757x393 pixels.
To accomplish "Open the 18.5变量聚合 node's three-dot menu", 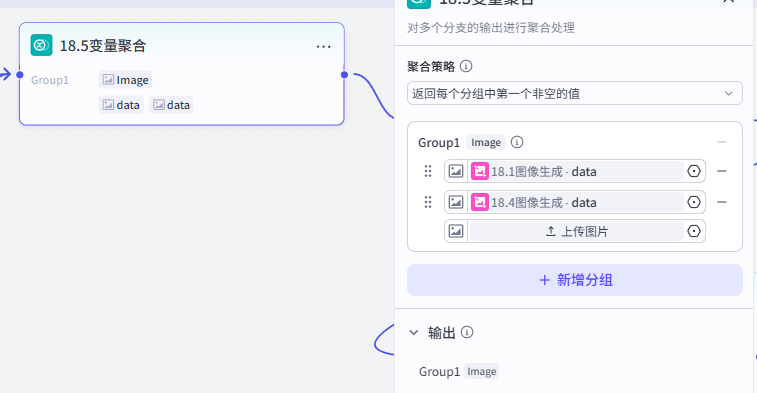I will pyautogui.click(x=323, y=46).
